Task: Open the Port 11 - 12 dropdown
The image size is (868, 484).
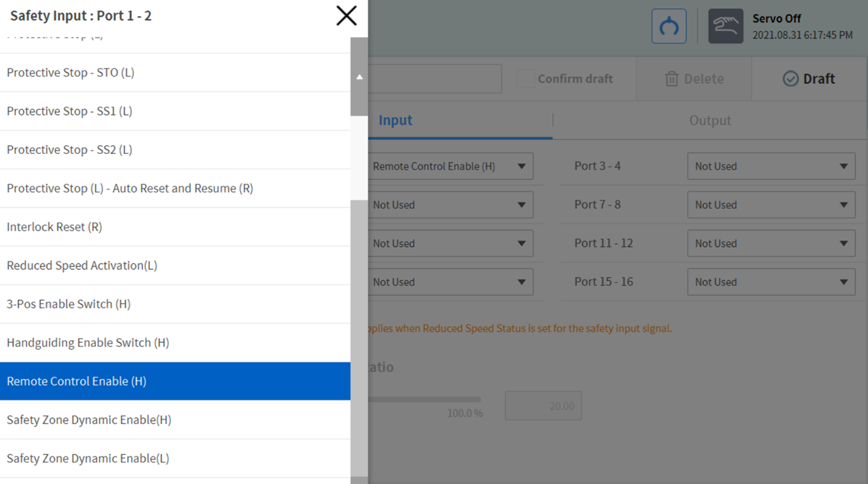Action: tap(771, 243)
